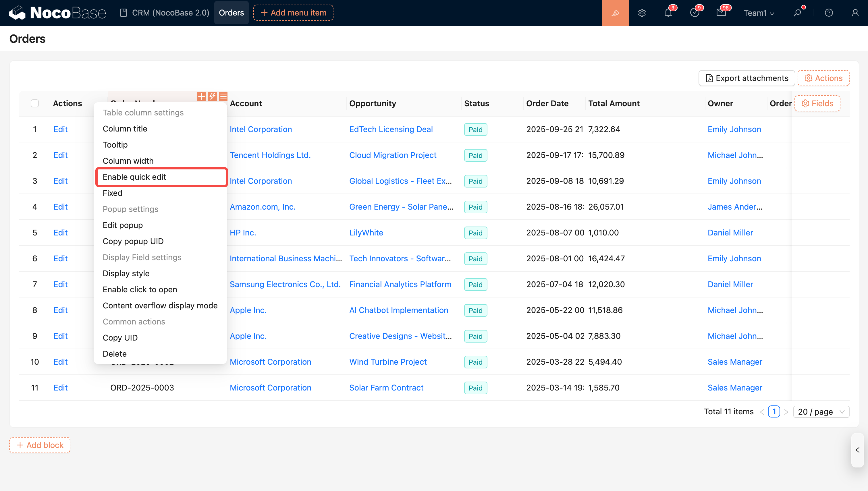The width and height of the screenshot is (868, 491).
Task: Click the UI editor highlighter icon
Action: coord(615,13)
